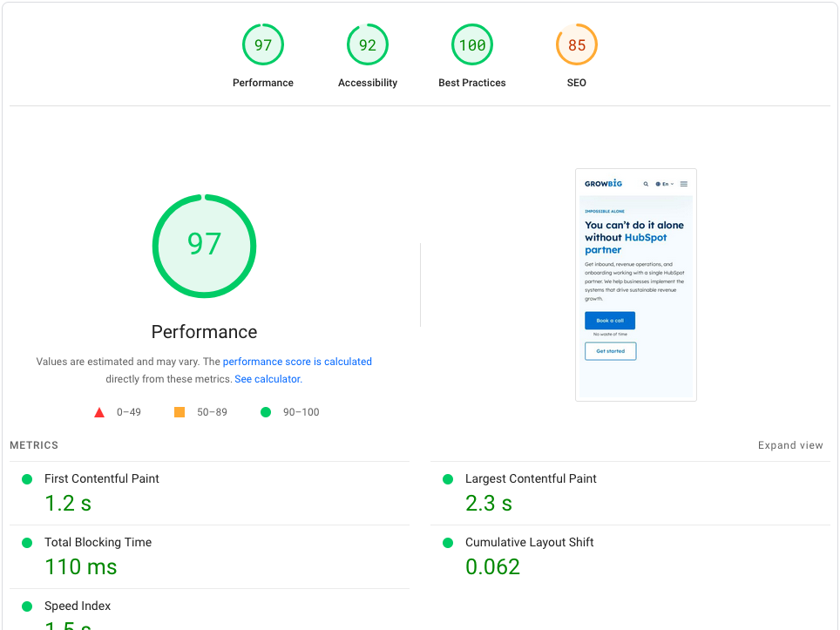Click the Accessibility score circle showing 92
Viewport: 840px width, 630px height.
(x=367, y=44)
